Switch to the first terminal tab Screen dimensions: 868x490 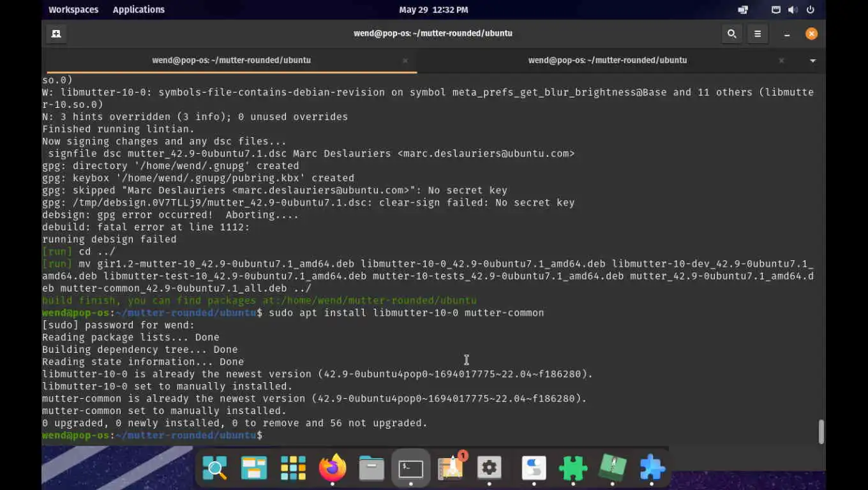tap(232, 61)
